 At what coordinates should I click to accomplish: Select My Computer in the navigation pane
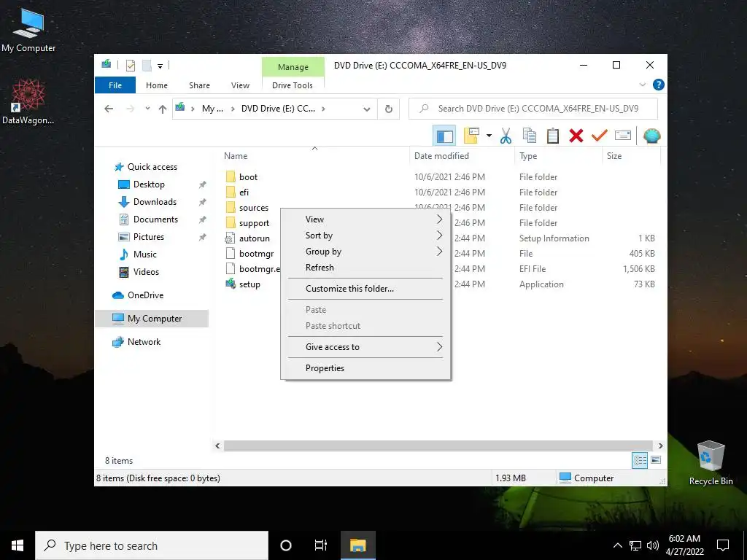coord(155,319)
